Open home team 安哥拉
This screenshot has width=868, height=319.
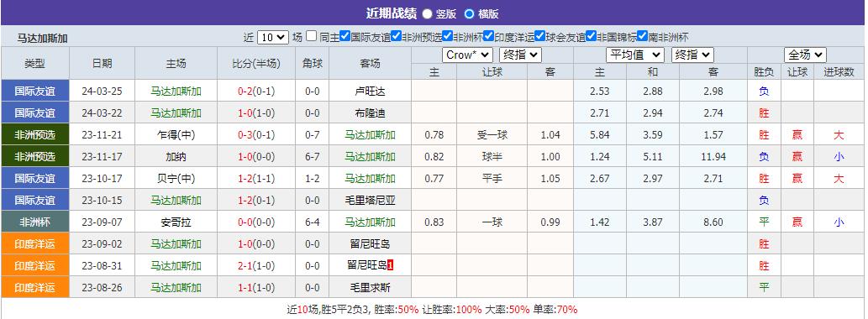(x=176, y=222)
